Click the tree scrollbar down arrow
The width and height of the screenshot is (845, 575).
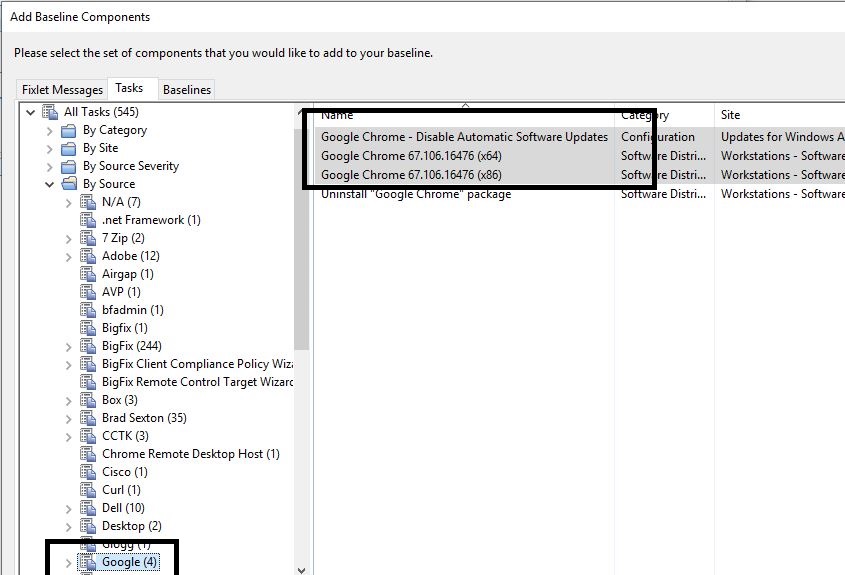(302, 570)
